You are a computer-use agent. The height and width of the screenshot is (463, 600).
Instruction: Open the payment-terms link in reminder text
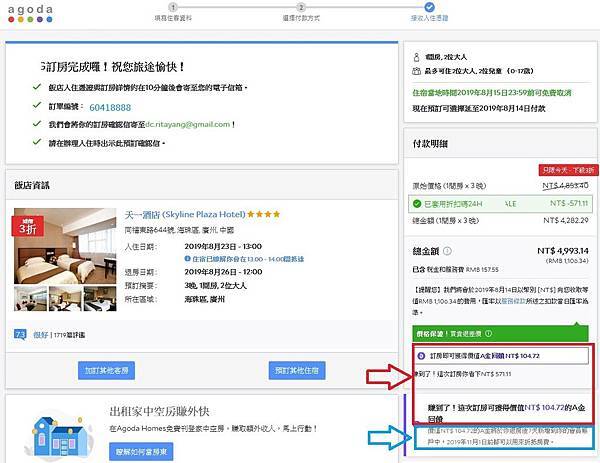pos(513,301)
